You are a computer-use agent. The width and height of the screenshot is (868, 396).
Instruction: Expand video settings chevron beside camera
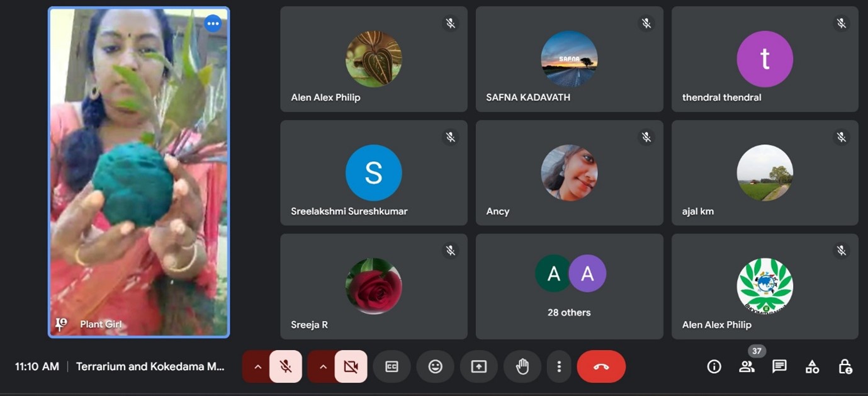[x=323, y=366]
